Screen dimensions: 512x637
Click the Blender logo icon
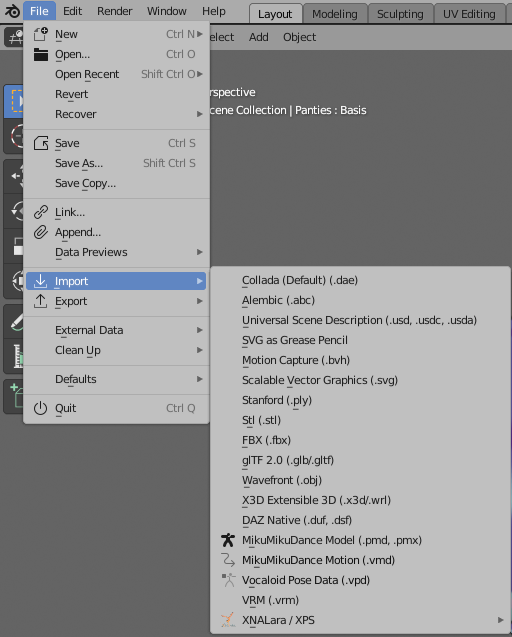point(13,11)
